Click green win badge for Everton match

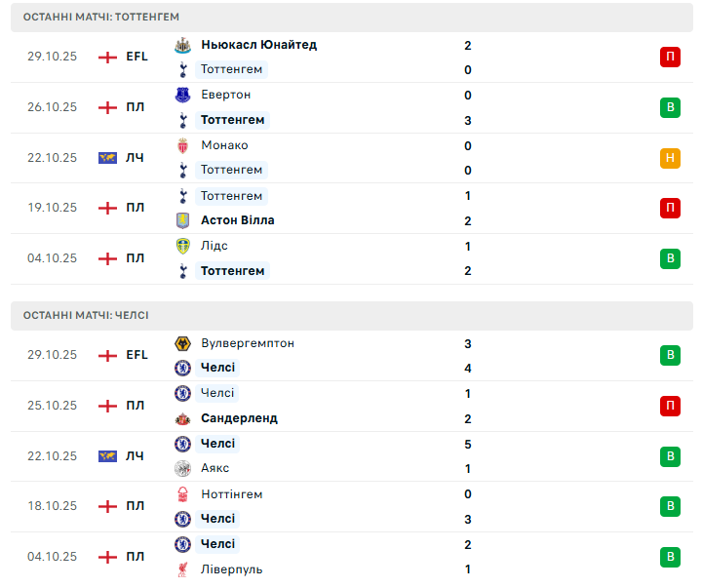tap(670, 107)
